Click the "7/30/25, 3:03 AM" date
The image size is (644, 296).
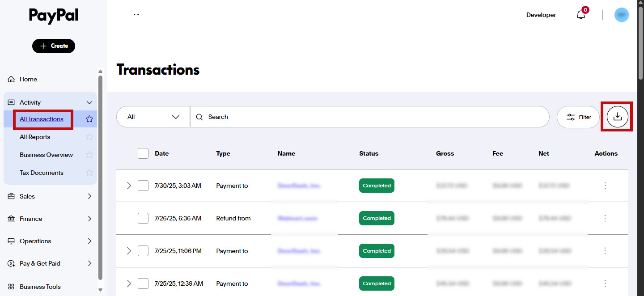pos(178,186)
